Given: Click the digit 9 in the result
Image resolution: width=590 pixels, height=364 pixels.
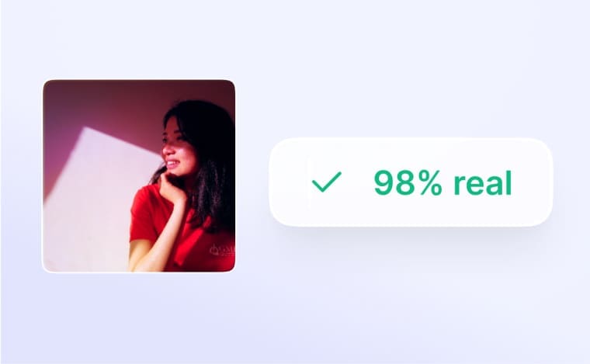Looking at the screenshot, I should coord(385,182).
